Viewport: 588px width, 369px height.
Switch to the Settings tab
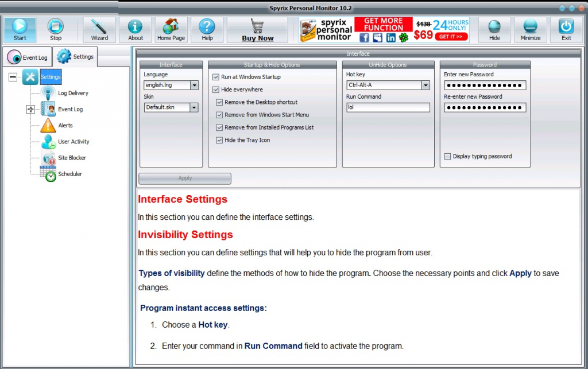76,56
